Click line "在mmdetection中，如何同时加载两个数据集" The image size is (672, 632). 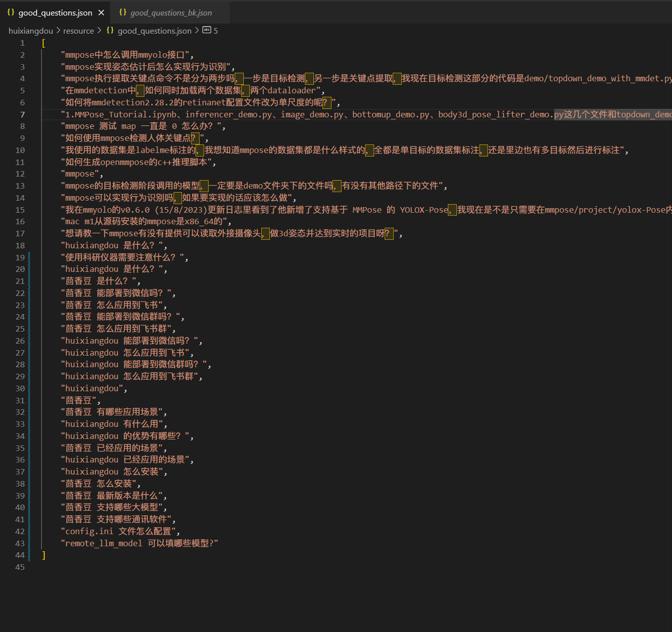(193, 91)
